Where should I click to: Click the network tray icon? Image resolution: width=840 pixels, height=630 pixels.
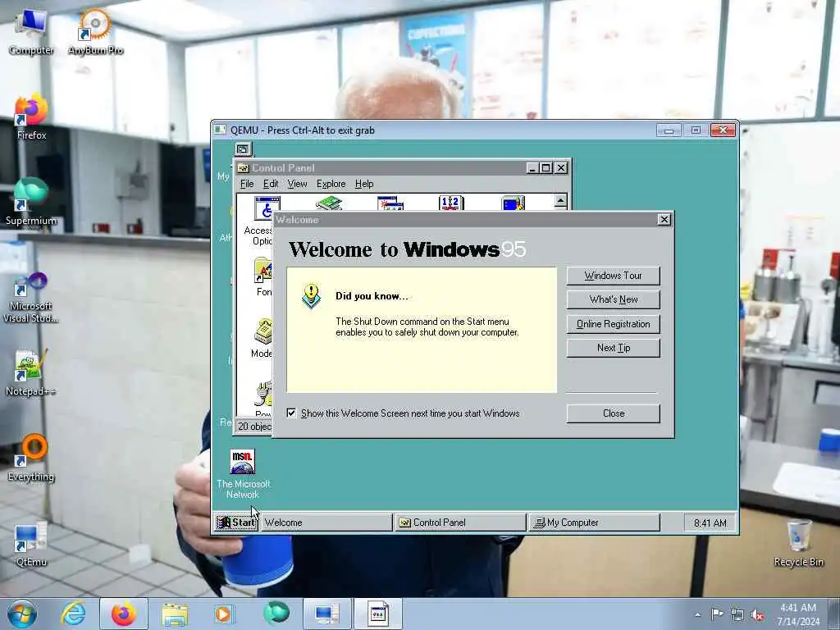(737, 615)
